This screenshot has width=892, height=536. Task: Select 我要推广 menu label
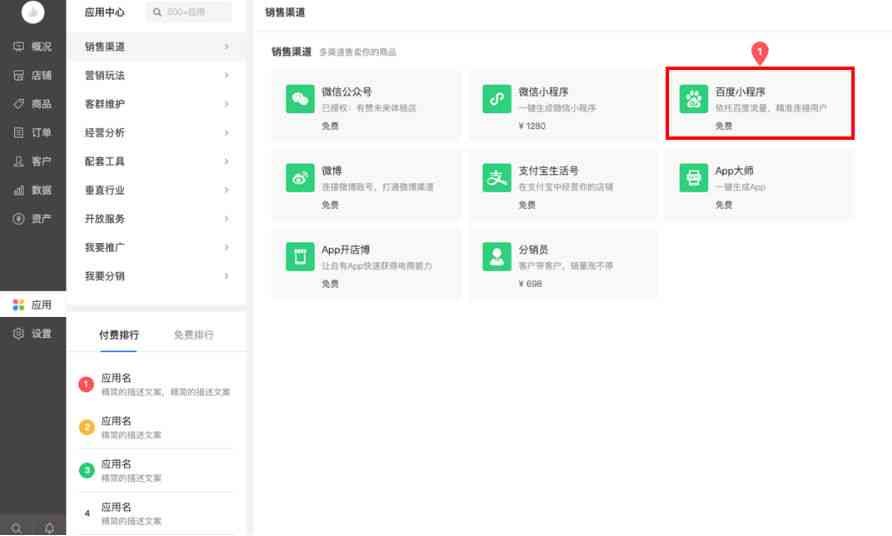pyautogui.click(x=105, y=247)
